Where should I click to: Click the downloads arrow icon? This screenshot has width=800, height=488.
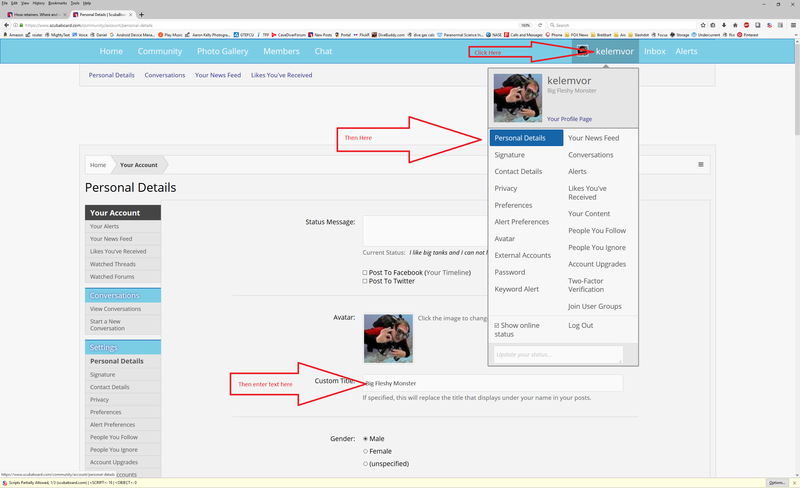[x=722, y=25]
